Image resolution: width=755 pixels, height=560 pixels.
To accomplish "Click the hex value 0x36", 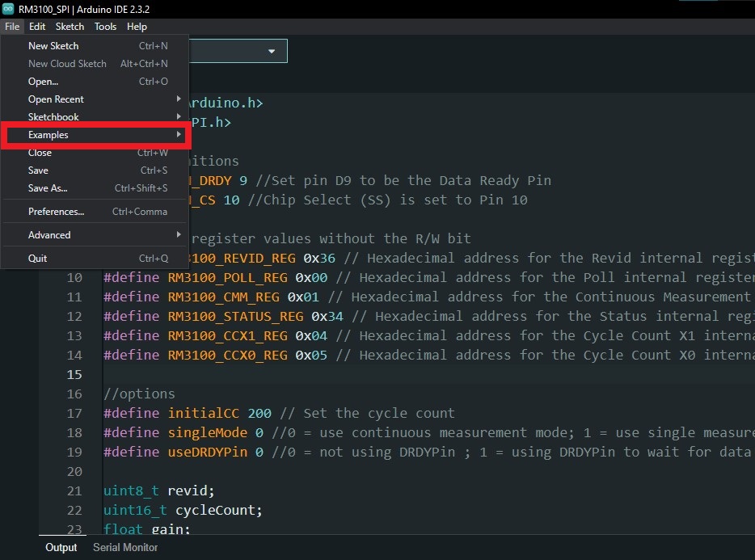I will (320, 258).
